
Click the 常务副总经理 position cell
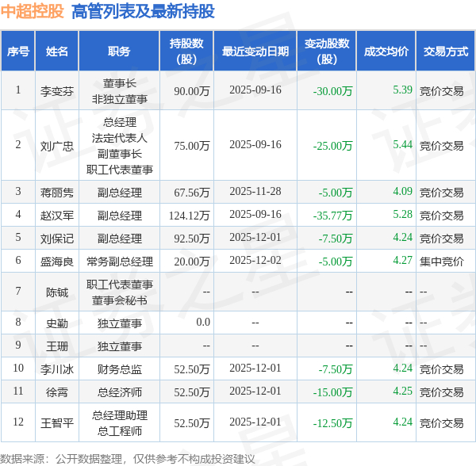119,262
